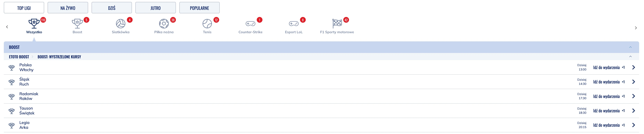The width and height of the screenshot is (644, 134).
Task: Select the F1 Sporty motorowe flag icon
Action: (x=337, y=24)
